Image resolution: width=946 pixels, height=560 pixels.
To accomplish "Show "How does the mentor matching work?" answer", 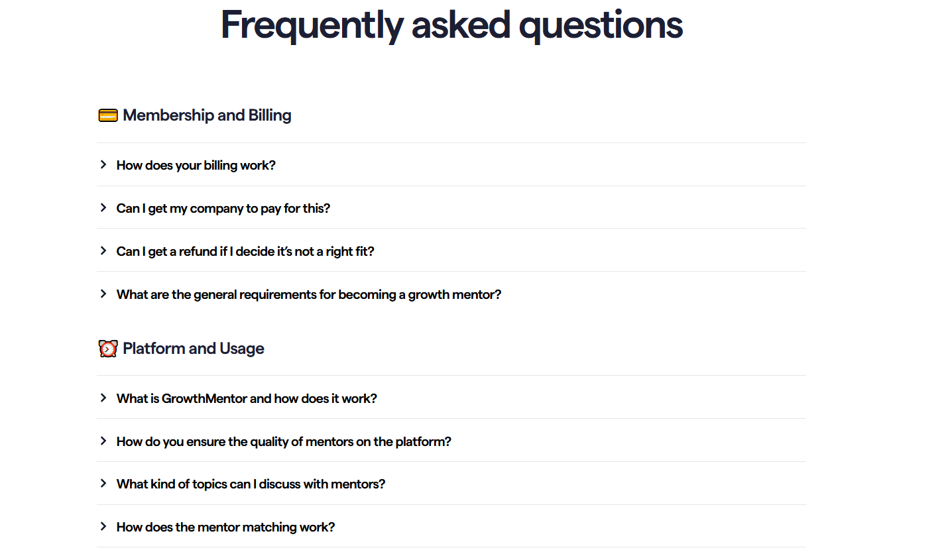I will point(225,527).
